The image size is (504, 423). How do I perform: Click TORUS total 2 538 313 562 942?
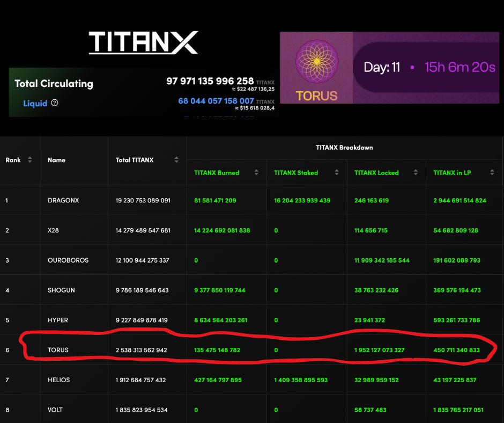[x=142, y=350]
